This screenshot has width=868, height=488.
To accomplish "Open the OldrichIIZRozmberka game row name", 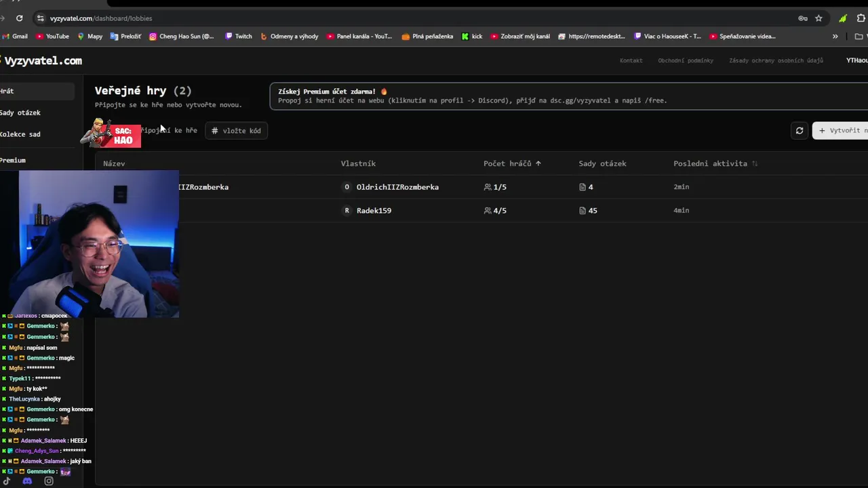I will click(203, 187).
